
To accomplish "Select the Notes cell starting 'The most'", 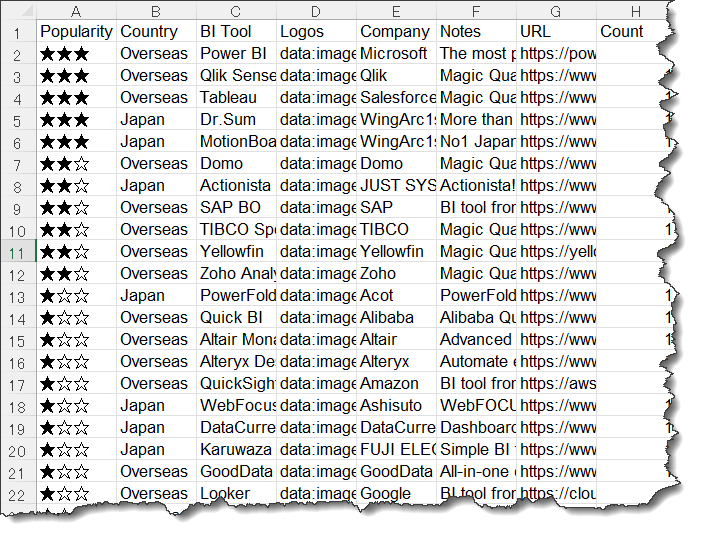I will coord(476,54).
